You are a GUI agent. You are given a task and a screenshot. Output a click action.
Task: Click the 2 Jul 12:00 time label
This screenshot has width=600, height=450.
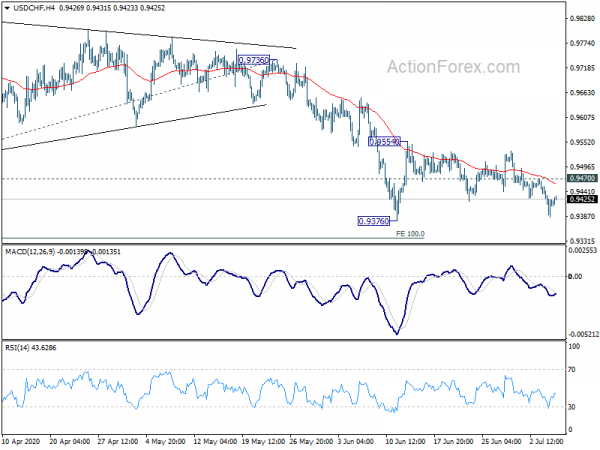[546, 441]
